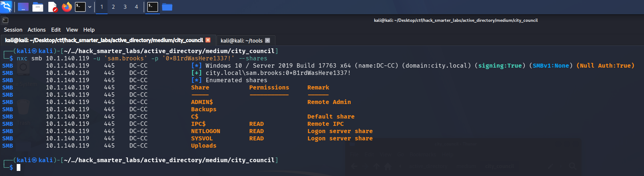The height and width of the screenshot is (176, 644).
Task: Click the signing:True text
Action: pos(500,65)
